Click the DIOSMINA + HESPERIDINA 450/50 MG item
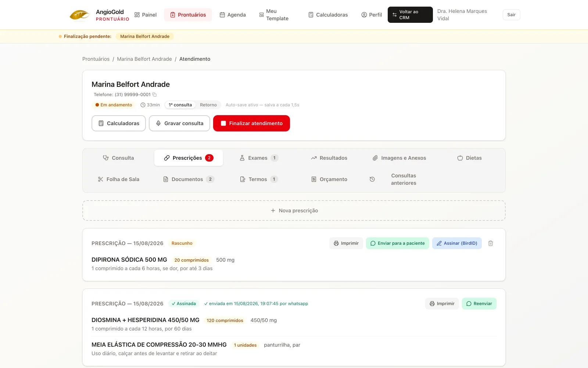 pyautogui.click(x=146, y=320)
